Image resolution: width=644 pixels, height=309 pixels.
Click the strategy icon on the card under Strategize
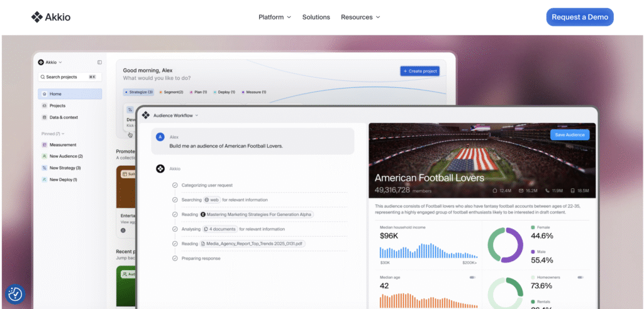tap(130, 109)
